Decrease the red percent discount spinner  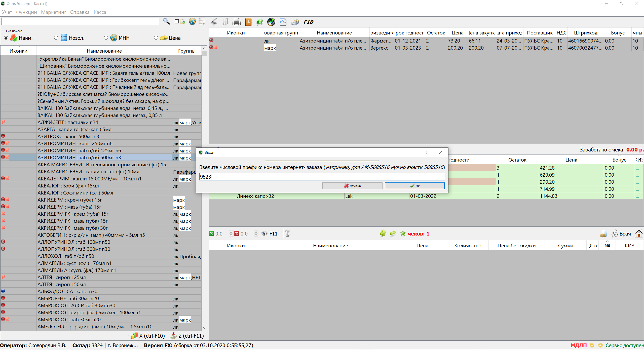point(256,235)
